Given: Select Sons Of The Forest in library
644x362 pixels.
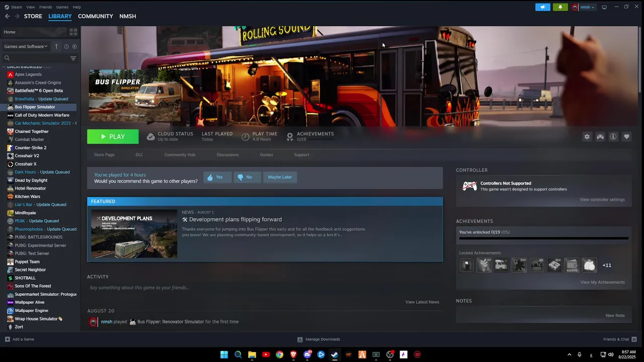Looking at the screenshot, I should tap(33, 286).
